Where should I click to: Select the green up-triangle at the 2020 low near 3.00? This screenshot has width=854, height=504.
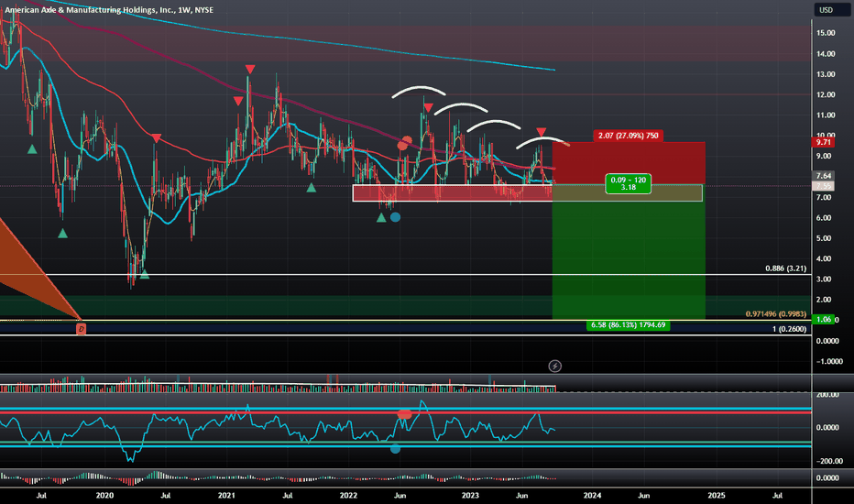[145, 274]
